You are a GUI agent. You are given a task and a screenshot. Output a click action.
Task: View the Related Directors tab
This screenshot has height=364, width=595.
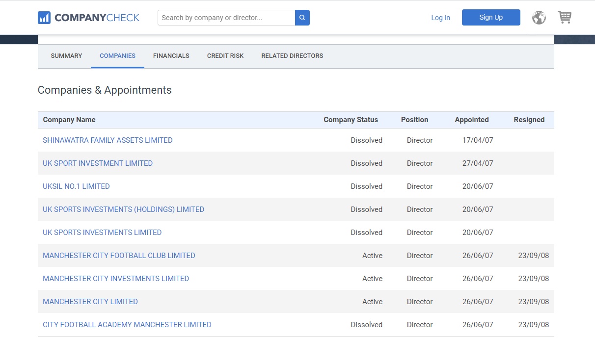(x=292, y=56)
